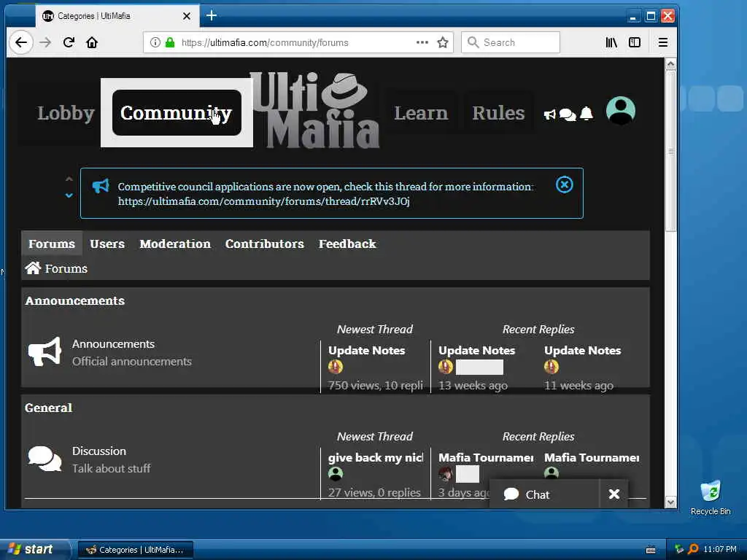Select the Community navigation item
747x560 pixels.
(177, 113)
